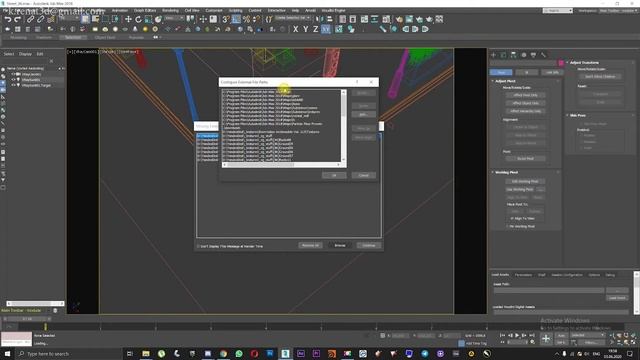This screenshot has height=360, width=640.
Task: Switch to the Selection ribbon tab
Action: coord(73,38)
